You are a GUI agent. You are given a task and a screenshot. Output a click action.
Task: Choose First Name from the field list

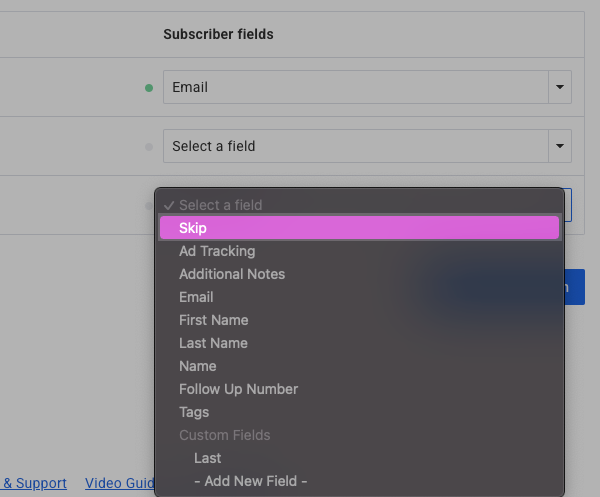[213, 320]
